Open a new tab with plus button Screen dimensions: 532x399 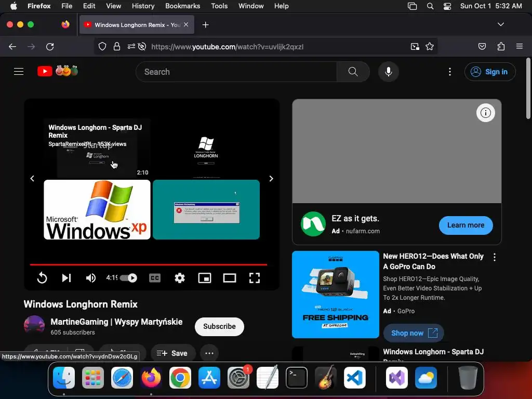205,25
